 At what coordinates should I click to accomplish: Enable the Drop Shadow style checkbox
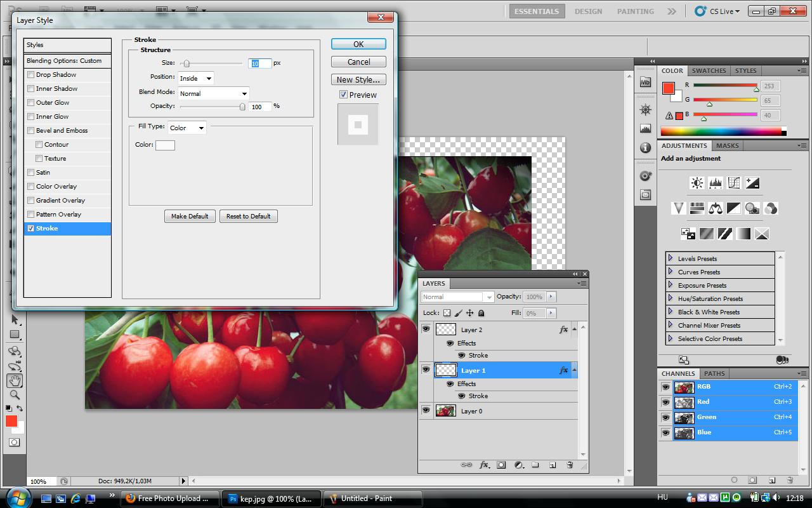pyautogui.click(x=30, y=75)
